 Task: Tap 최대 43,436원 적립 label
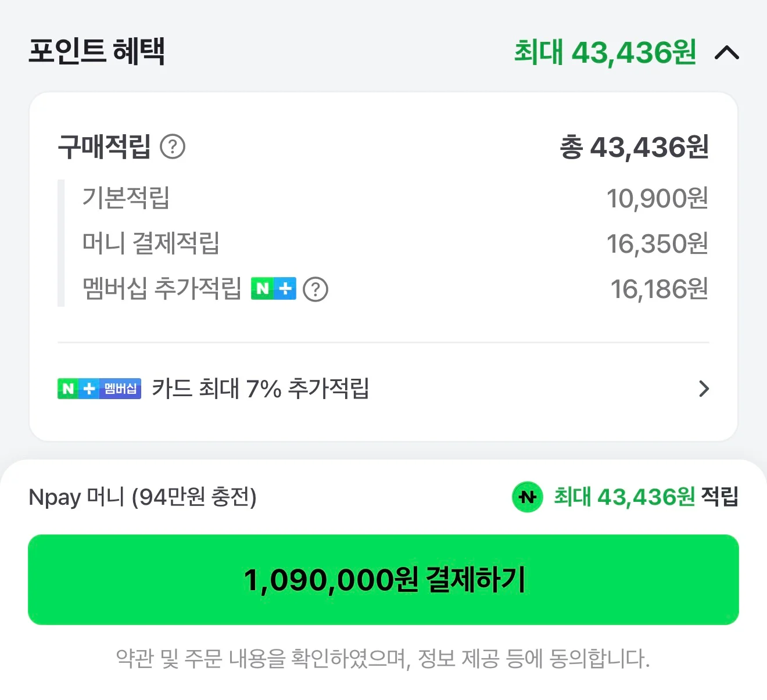coord(646,497)
